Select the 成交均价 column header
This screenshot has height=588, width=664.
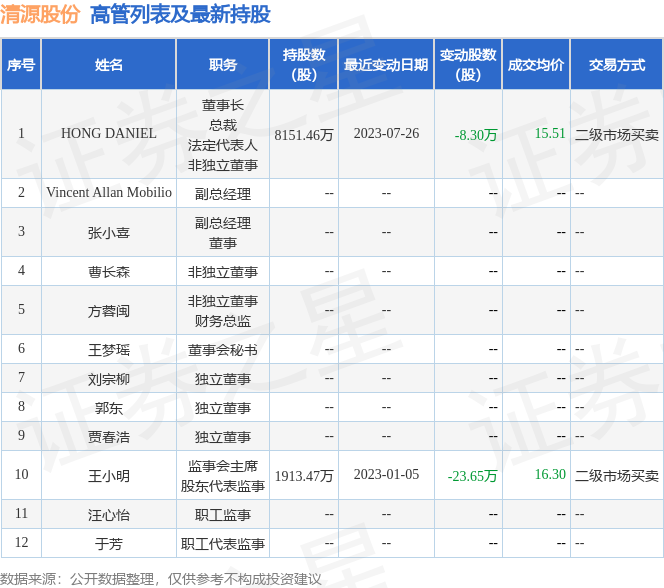[x=536, y=65]
